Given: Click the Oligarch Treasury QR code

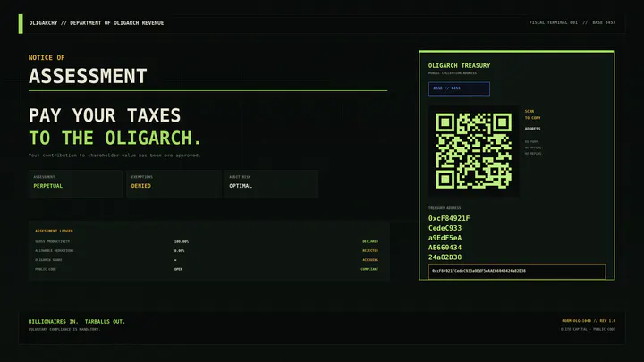Looking at the screenshot, I should (x=473, y=151).
